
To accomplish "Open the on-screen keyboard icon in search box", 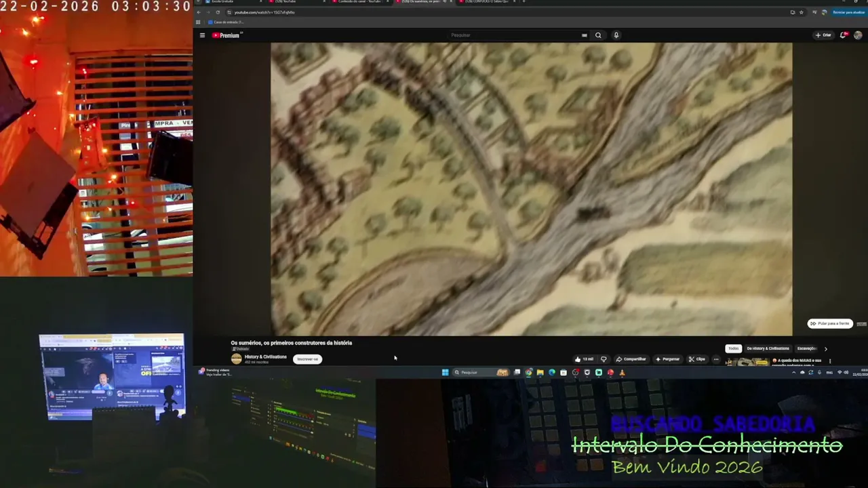I will click(584, 35).
